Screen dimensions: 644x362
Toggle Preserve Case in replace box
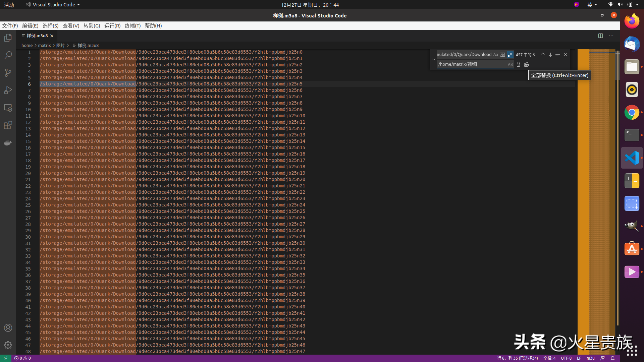point(510,64)
